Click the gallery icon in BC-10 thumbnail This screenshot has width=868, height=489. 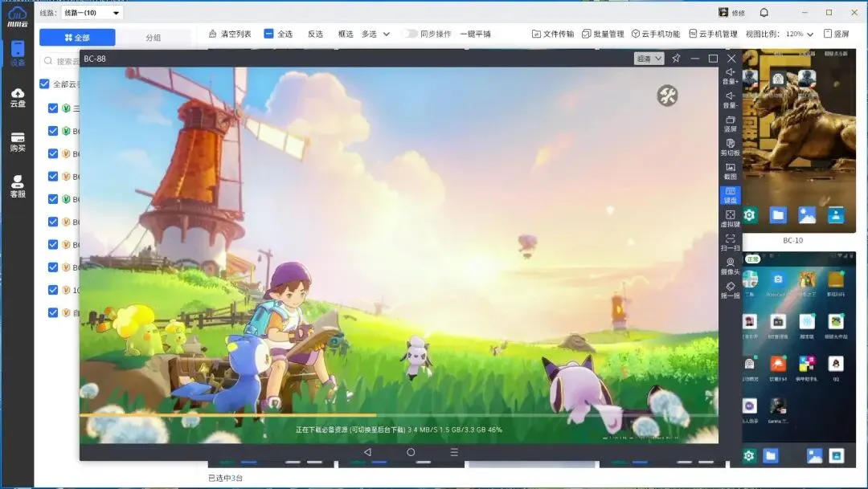pyautogui.click(x=807, y=214)
